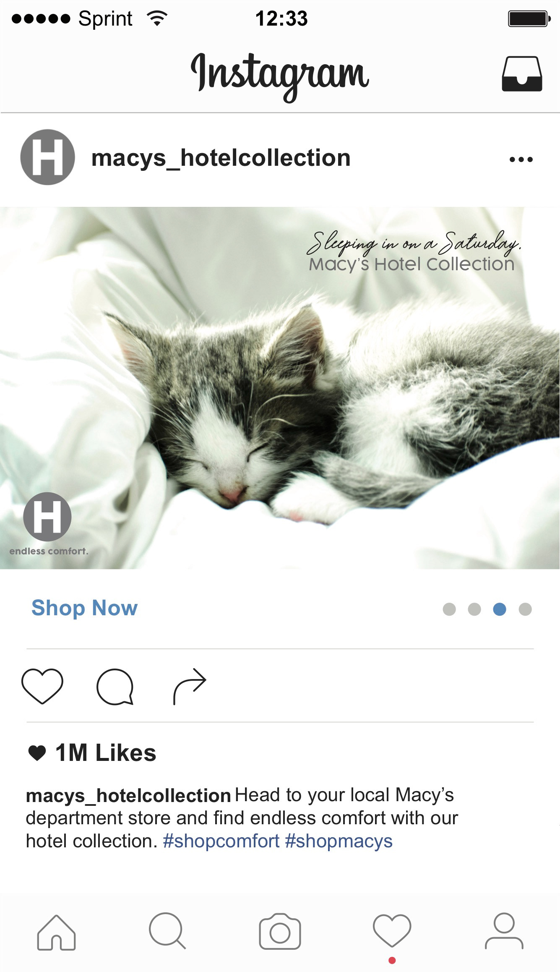This screenshot has height=972, width=560.
Task: Tap macys_hotelcollection username in header
Action: click(221, 158)
